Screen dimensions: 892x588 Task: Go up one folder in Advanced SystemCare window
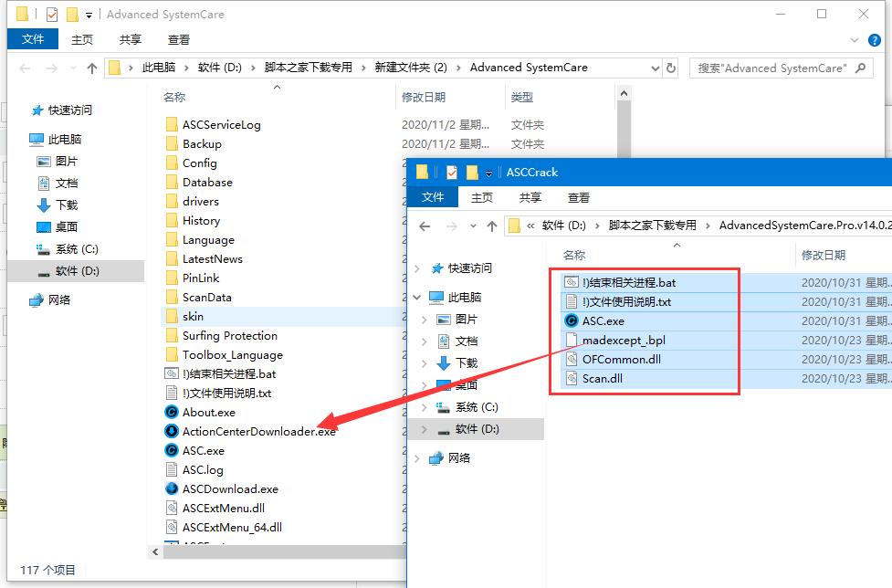pos(92,68)
